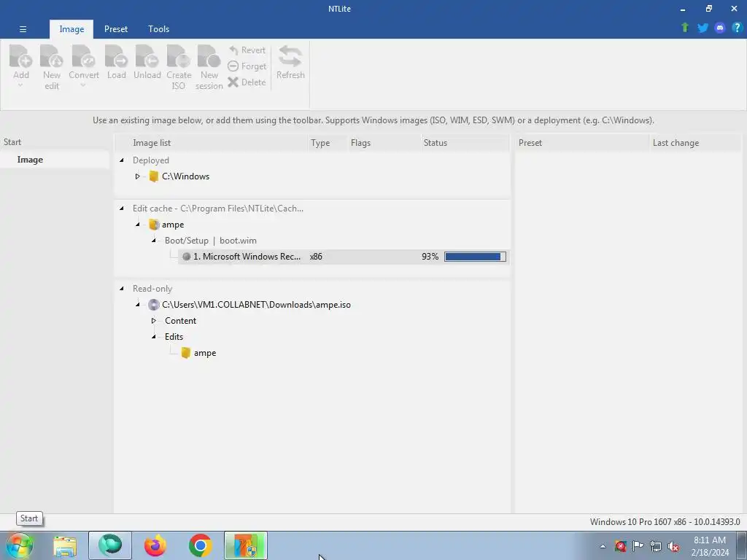Open the Add dropdown arrow
747x560 pixels.
click(20, 86)
